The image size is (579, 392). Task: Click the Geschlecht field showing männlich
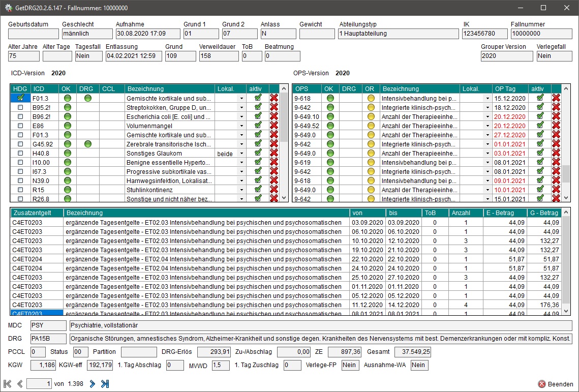tap(87, 34)
